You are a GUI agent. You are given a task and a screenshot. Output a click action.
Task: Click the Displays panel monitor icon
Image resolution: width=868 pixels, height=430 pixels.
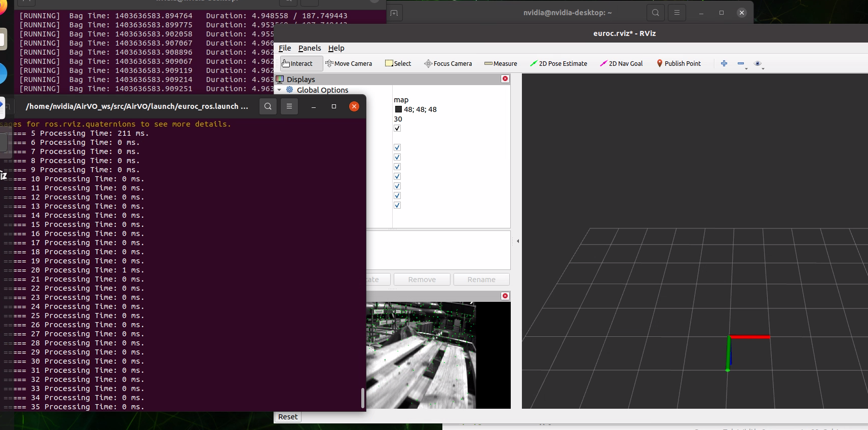280,79
